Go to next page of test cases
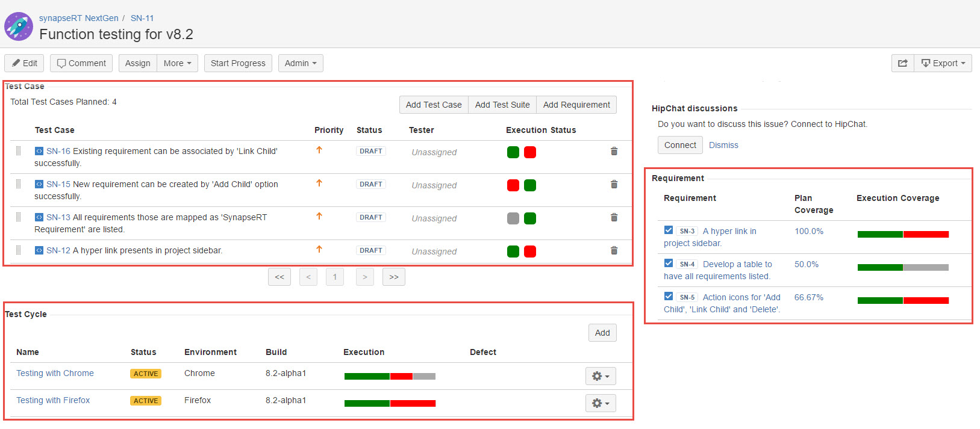 [x=365, y=277]
